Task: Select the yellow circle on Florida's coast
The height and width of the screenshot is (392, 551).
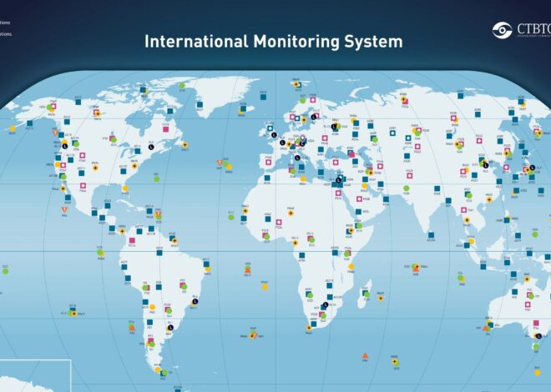Action: (125, 188)
